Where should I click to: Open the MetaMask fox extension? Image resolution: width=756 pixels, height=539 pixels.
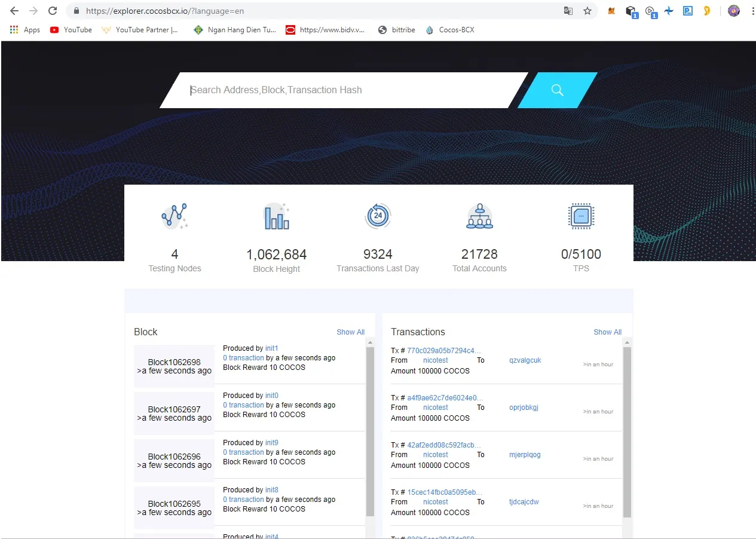(611, 11)
